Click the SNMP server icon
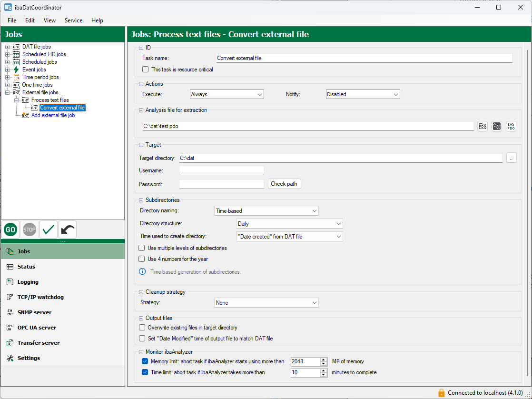This screenshot has height=399, width=532. coord(10,312)
